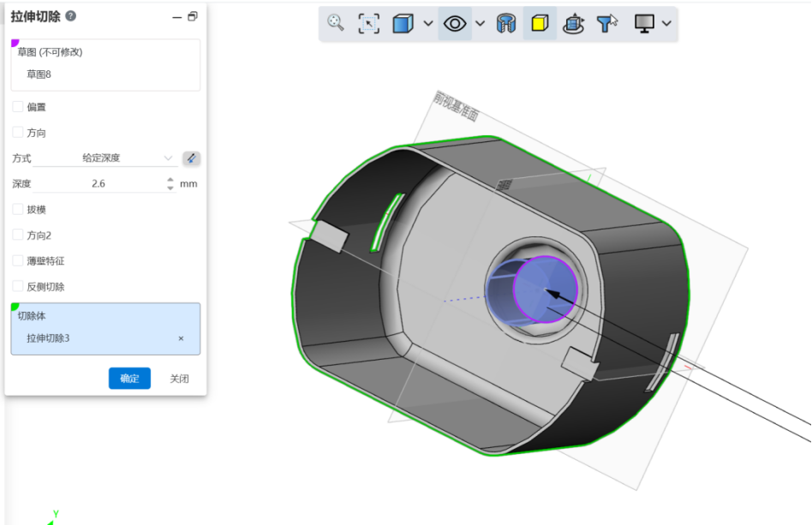812x525 pixels.
Task: Click the purple sketch circle on model
Action: (546, 289)
